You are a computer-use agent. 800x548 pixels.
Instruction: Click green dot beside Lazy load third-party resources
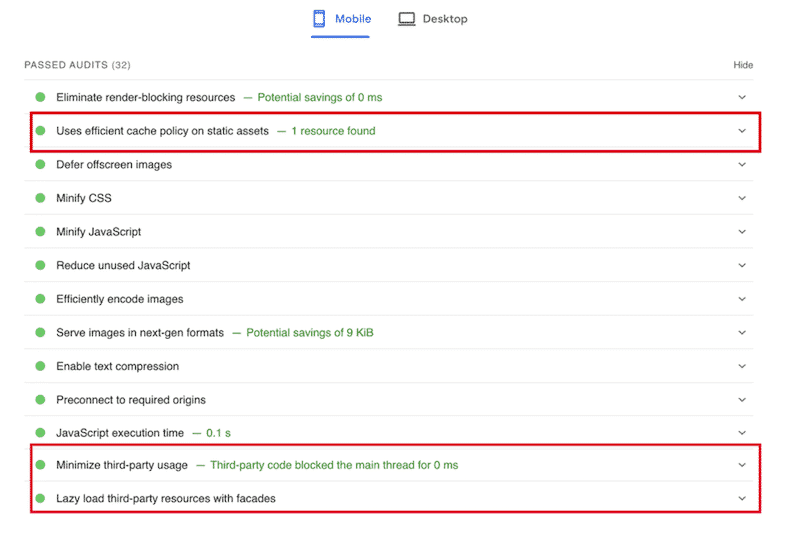pyautogui.click(x=40, y=498)
